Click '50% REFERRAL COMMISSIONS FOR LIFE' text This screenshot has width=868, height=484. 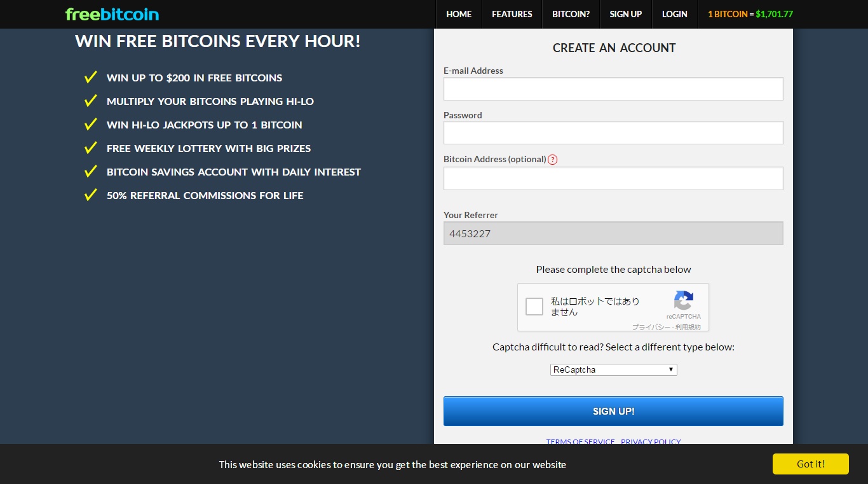[205, 195]
